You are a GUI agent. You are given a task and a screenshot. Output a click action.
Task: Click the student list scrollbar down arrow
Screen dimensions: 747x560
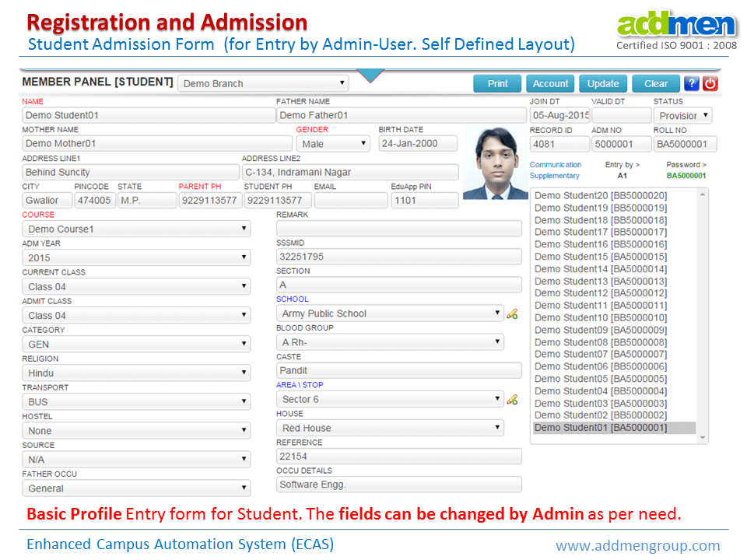pos(703,438)
